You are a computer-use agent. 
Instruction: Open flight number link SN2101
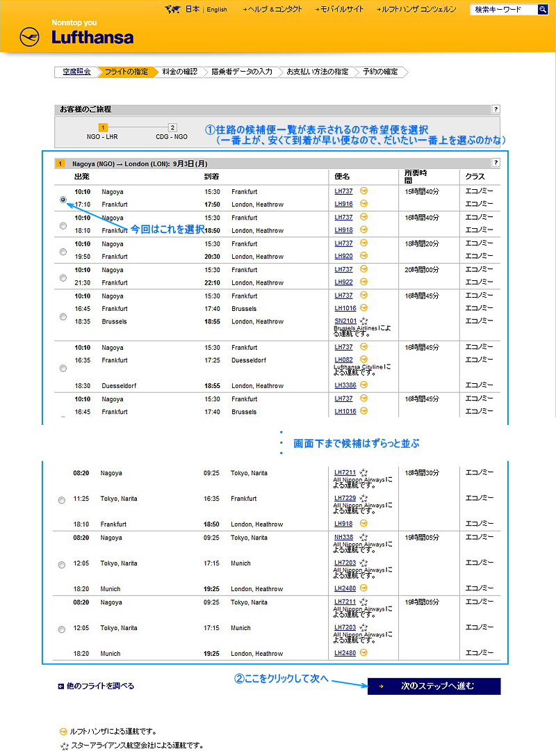tap(345, 321)
